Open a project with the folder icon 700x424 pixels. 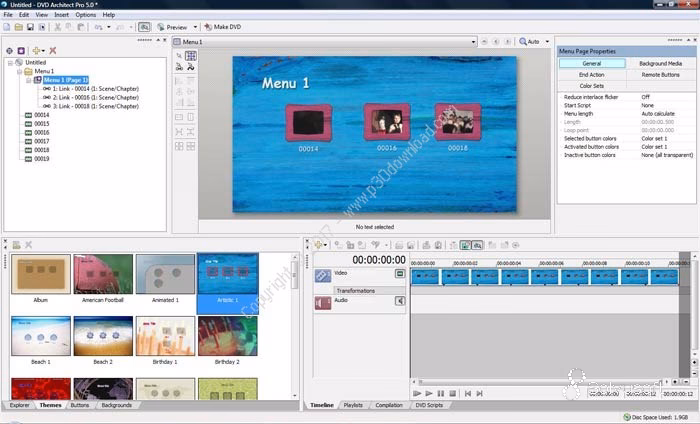(x=18, y=27)
